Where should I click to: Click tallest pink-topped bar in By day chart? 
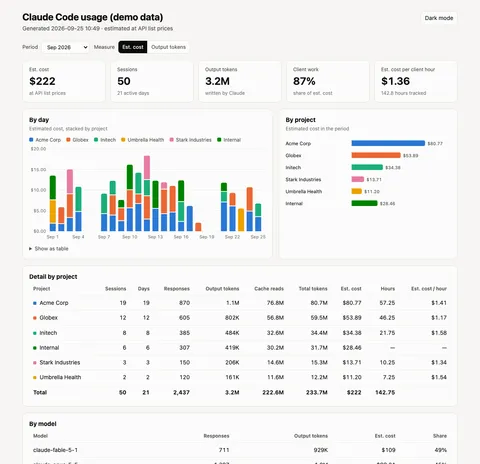pyautogui.click(x=147, y=193)
